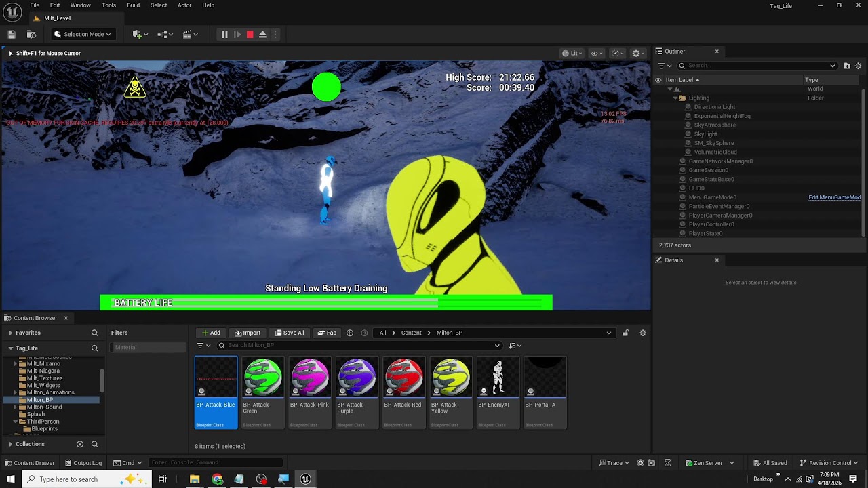Add a new collection with plus icon
This screenshot has width=868, height=488.
[80, 444]
